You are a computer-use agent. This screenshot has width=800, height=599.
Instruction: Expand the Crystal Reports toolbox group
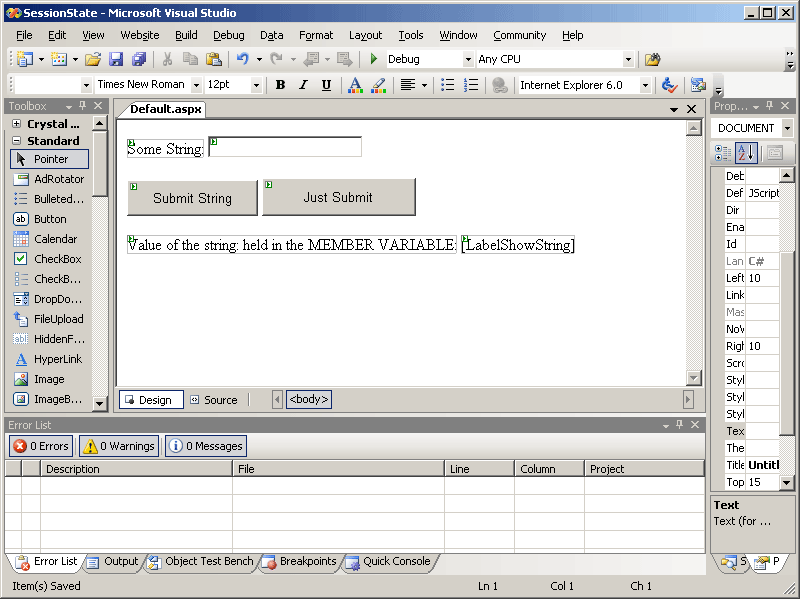click(x=17, y=124)
